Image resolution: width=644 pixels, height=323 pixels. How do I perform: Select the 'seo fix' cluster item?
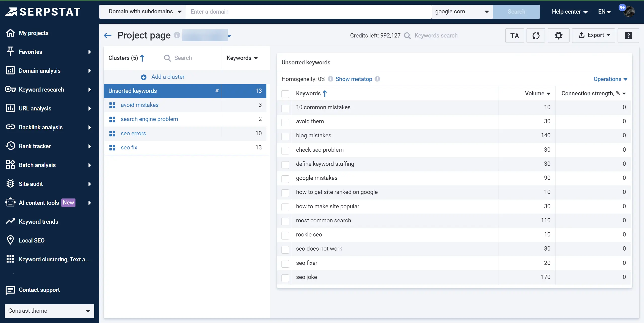129,147
